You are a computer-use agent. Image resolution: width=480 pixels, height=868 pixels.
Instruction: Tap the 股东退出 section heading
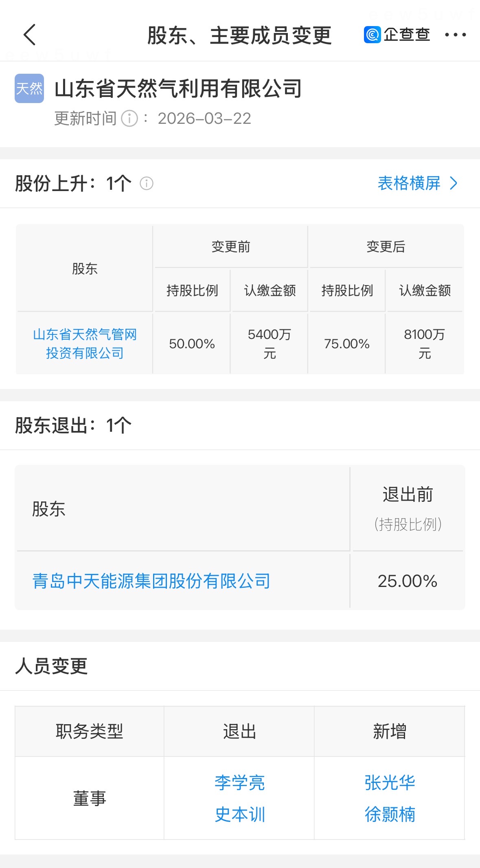(73, 426)
